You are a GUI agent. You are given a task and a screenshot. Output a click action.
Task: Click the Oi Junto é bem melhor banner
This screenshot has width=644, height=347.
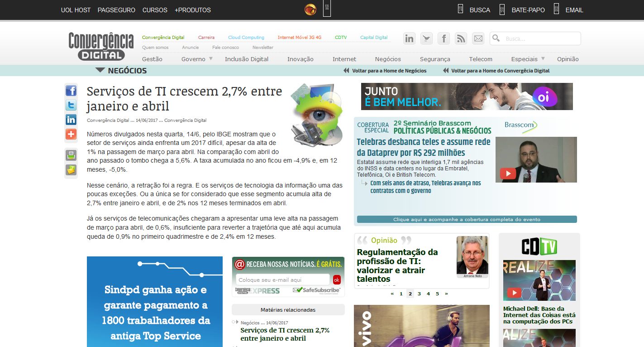467,96
